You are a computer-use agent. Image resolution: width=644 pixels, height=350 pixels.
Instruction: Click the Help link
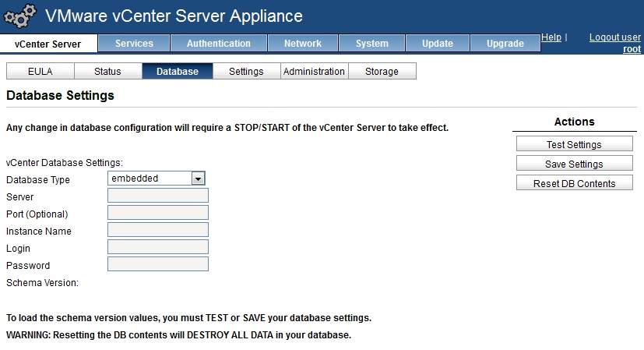[551, 37]
